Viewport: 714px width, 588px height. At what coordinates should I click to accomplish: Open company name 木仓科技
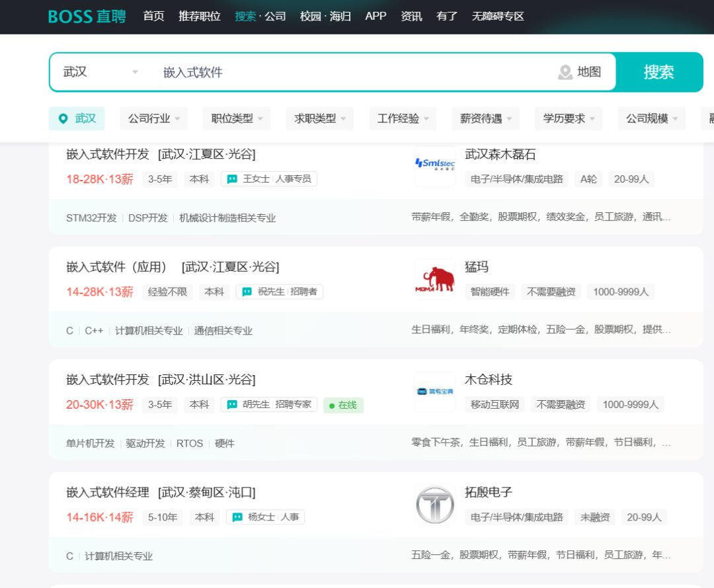(488, 380)
